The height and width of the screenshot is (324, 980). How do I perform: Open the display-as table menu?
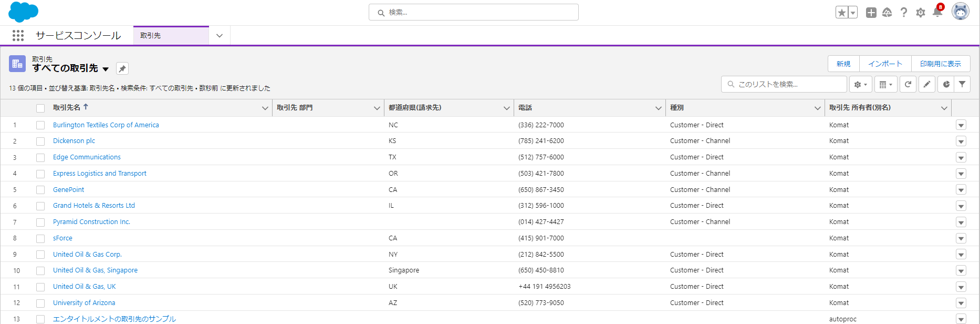886,84
